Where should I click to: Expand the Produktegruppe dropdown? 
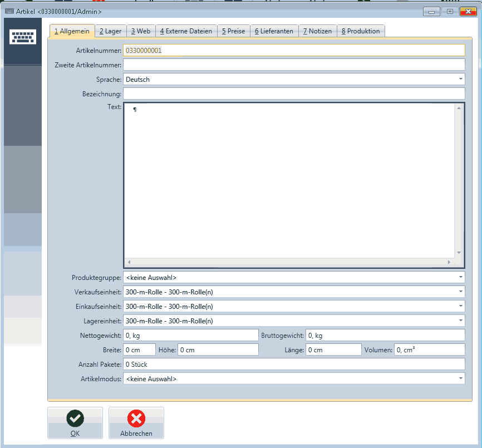click(461, 277)
